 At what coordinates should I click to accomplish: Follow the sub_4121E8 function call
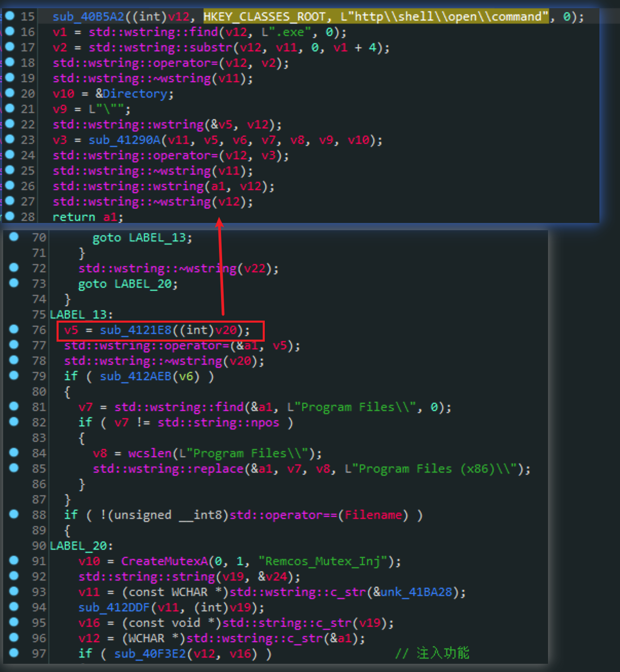point(135,330)
